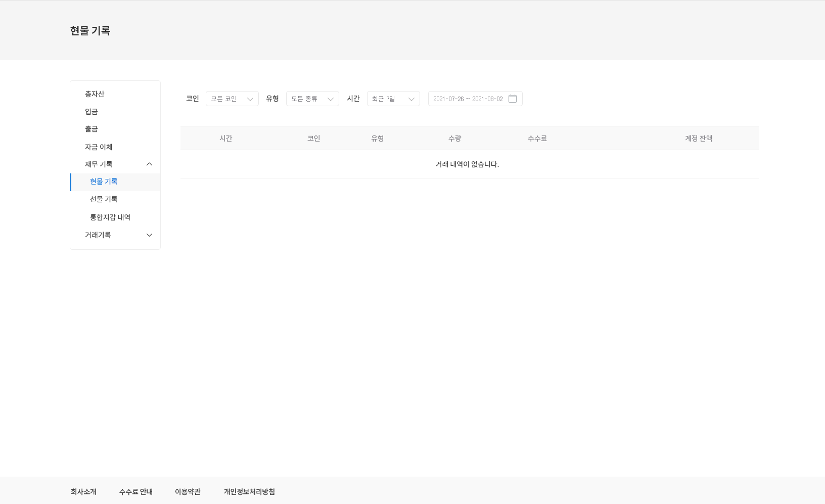
Task: Open the 모든 종류 type dropdown
Action: pyautogui.click(x=312, y=99)
